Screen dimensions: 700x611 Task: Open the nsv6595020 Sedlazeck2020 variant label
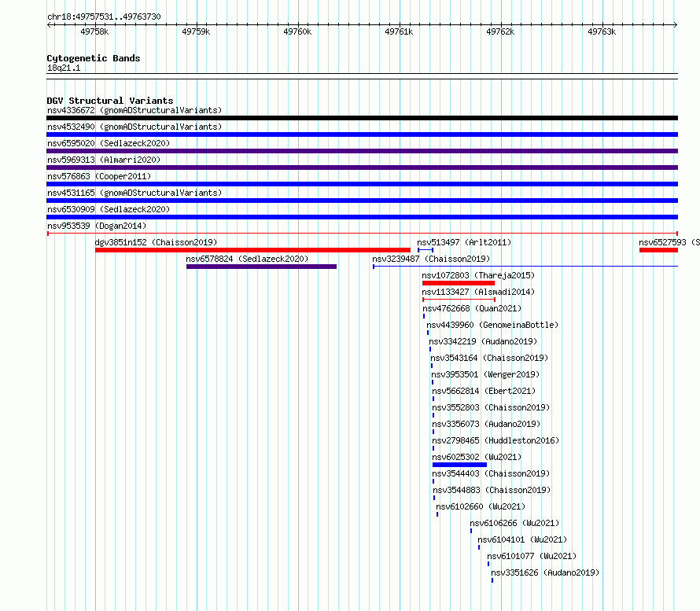109,143
